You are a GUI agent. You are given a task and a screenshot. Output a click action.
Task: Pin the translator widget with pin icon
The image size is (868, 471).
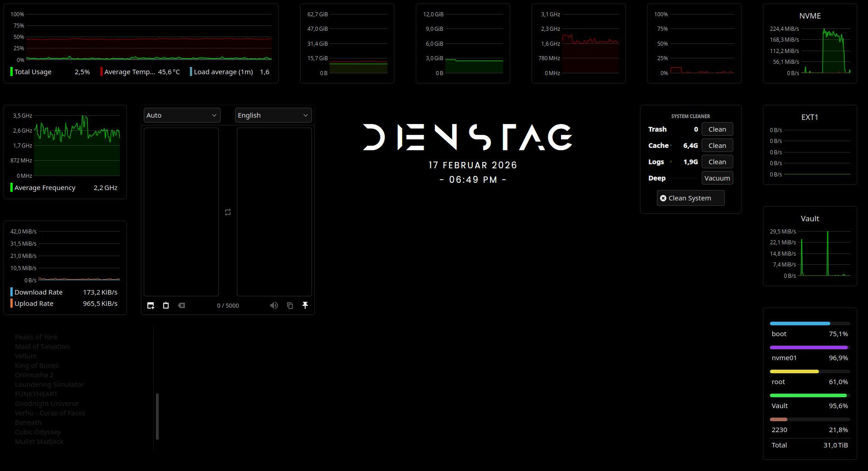pos(305,305)
